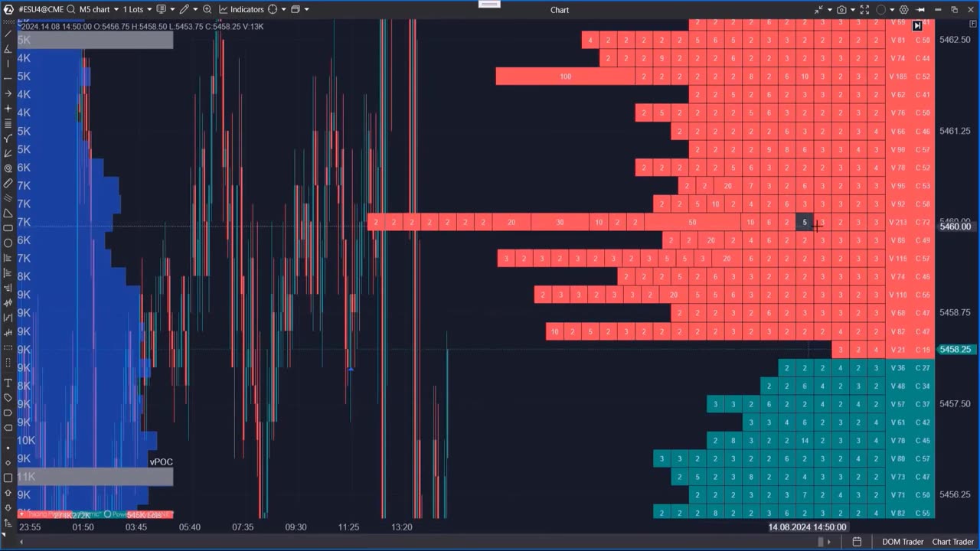Viewport: 980px width, 551px height.
Task: Open the M5 chart timeframe dropdown
Action: point(100,9)
